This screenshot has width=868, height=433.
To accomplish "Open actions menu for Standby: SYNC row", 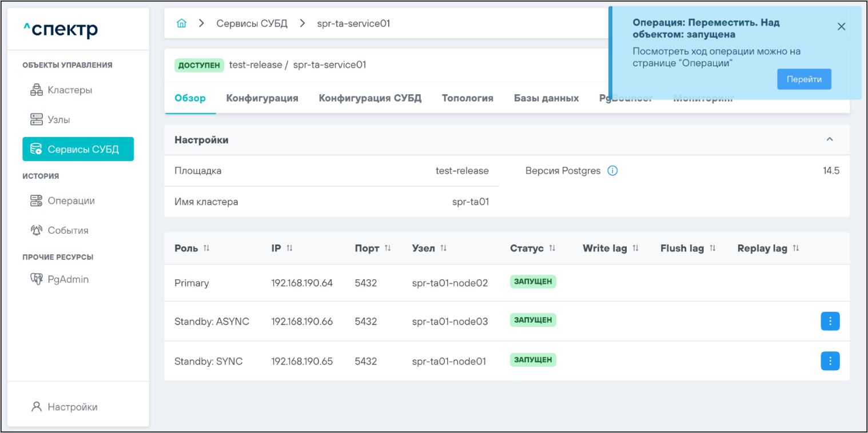I will coord(830,361).
